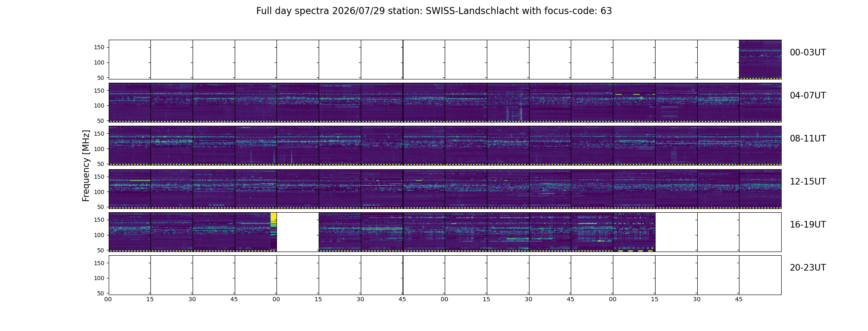Click the vertical burst streak in the 04-07UT row
This screenshot has height=331, width=868.
[521, 114]
